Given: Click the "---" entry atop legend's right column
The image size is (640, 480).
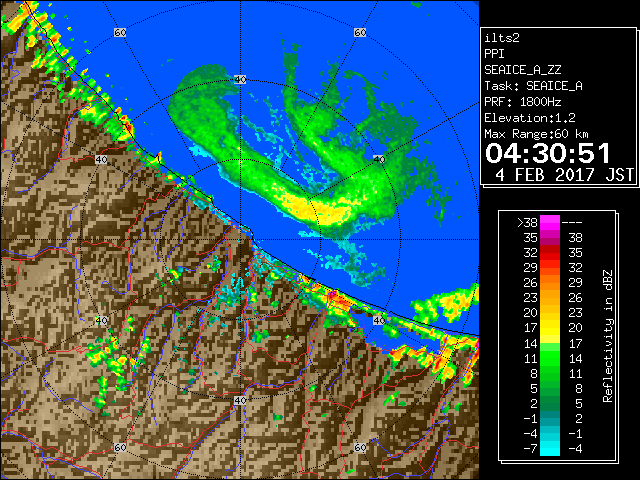Looking at the screenshot, I should tap(572, 222).
